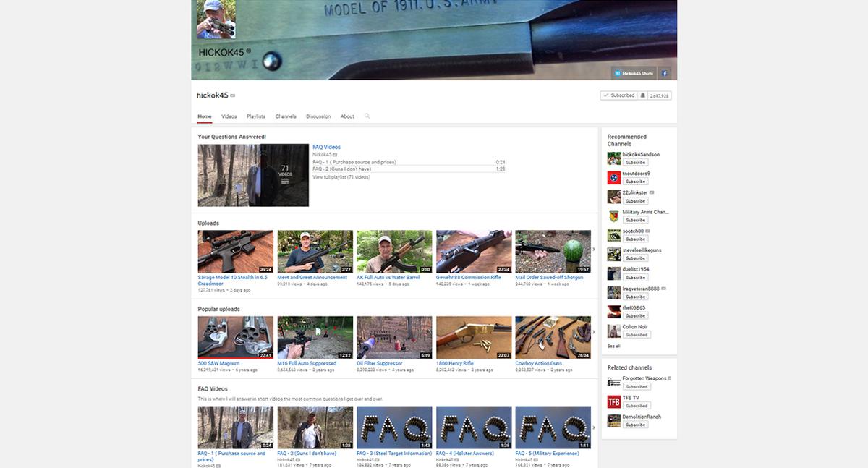The image size is (868, 468).
Task: Open the Facebook icon link on banner
Action: [x=665, y=73]
